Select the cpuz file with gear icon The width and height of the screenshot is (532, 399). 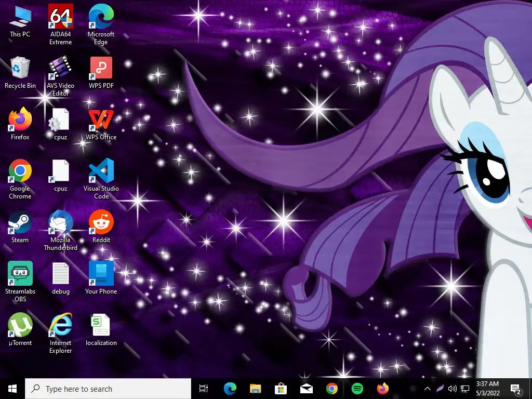point(60,124)
